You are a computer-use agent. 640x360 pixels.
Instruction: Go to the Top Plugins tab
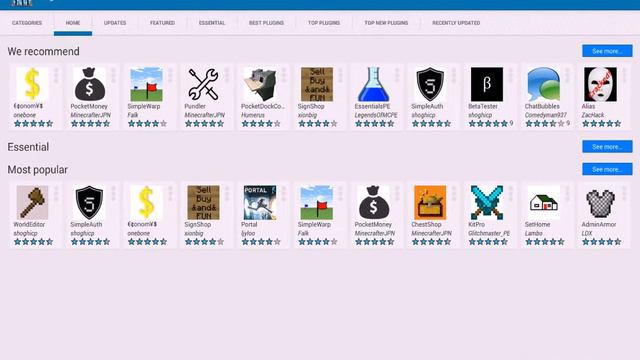point(324,23)
